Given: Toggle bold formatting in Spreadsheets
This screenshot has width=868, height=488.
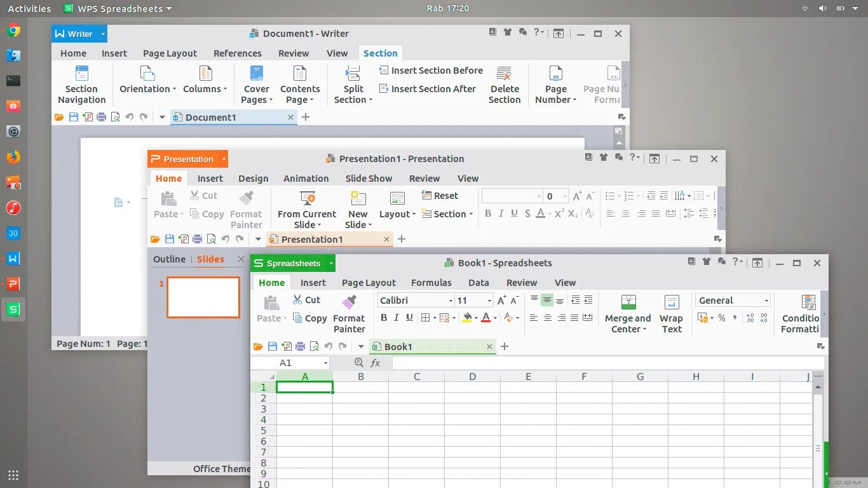Looking at the screenshot, I should point(384,317).
